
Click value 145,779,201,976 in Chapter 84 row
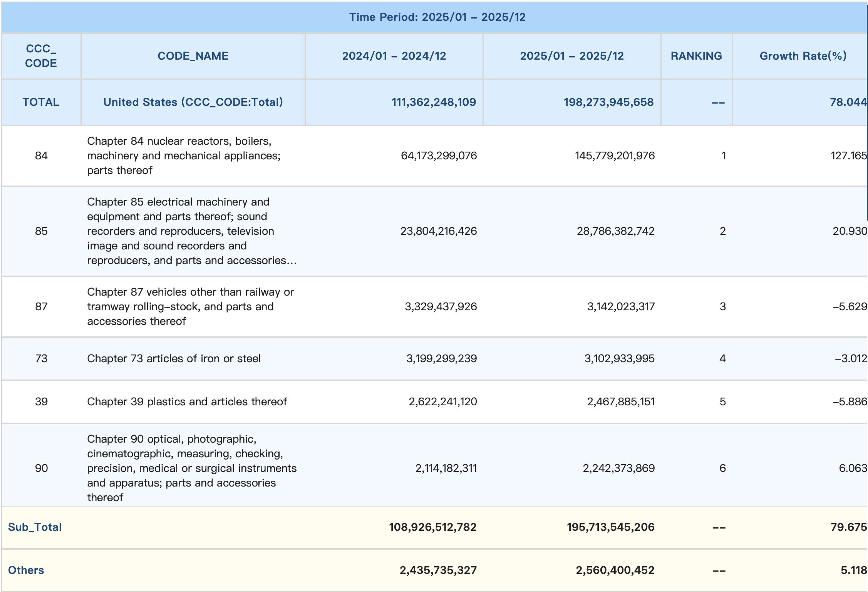(615, 156)
